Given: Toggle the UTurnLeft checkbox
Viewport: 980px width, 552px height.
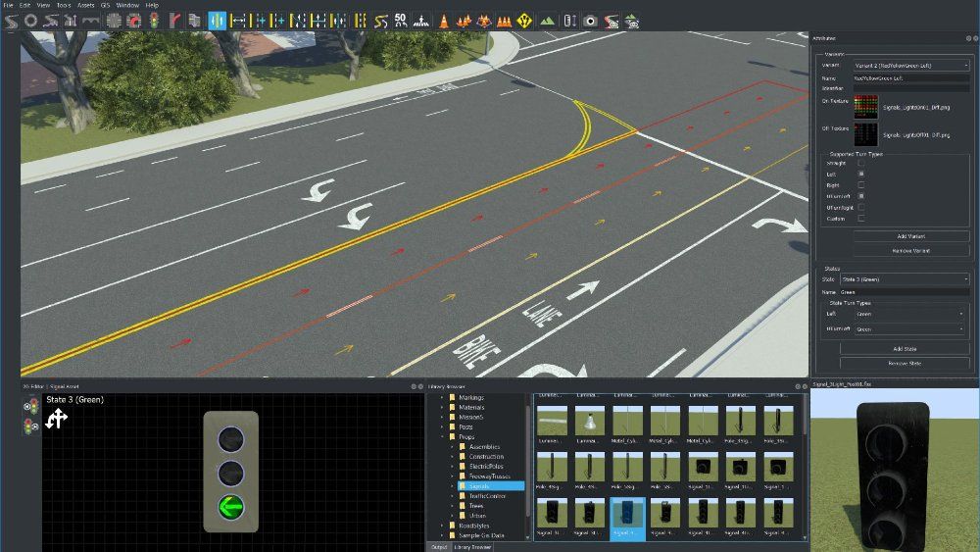Looking at the screenshot, I should click(x=861, y=196).
